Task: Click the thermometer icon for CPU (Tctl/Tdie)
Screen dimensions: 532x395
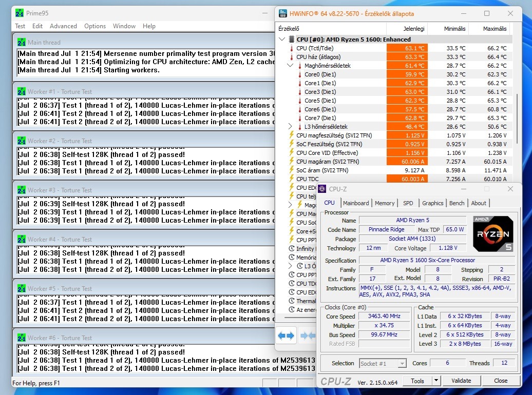Action: click(x=292, y=48)
